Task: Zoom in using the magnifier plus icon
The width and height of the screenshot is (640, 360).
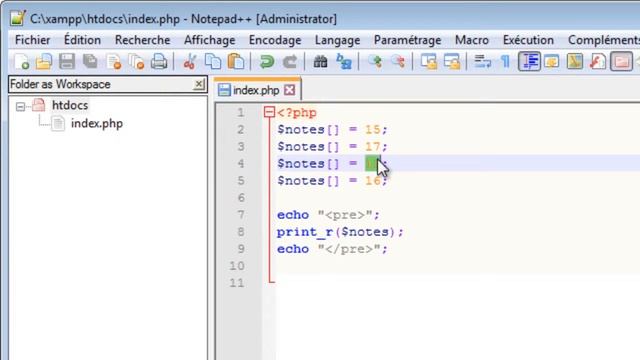Action: click(375, 62)
